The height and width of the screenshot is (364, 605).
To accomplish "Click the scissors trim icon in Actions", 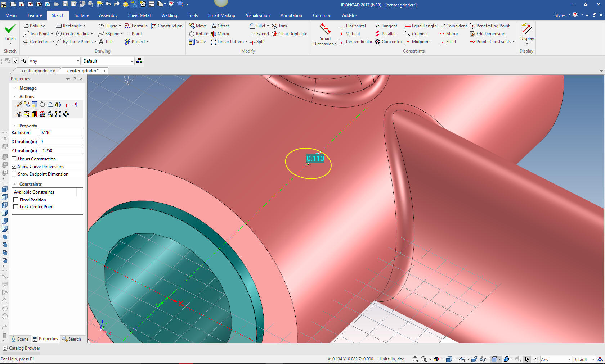I will 19,114.
